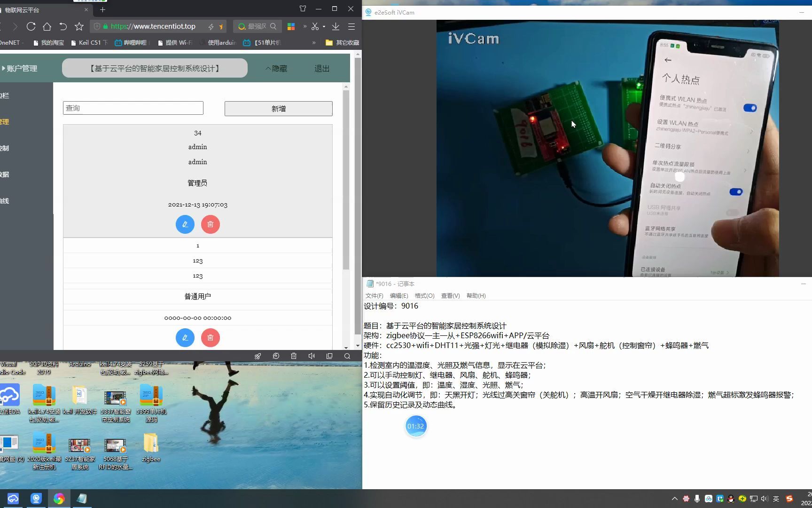Click the browser undo-close-tab icon
Viewport: 812px width, 508px height.
[63, 26]
